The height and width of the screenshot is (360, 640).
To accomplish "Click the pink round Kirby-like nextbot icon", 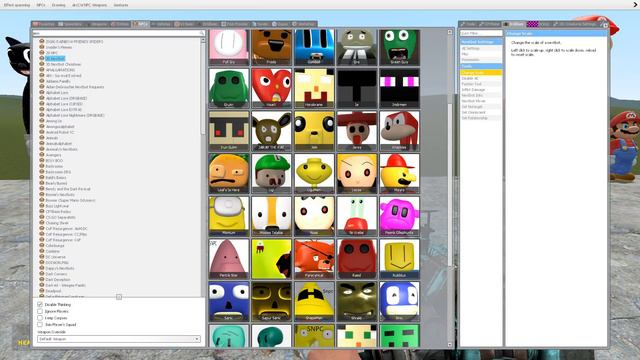I will [x=399, y=216].
